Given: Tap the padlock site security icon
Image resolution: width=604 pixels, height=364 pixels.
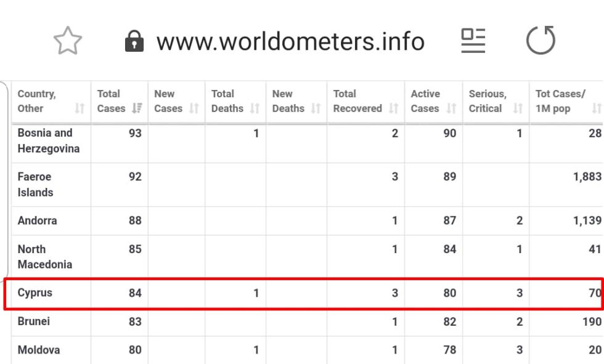Looking at the screenshot, I should [x=134, y=41].
